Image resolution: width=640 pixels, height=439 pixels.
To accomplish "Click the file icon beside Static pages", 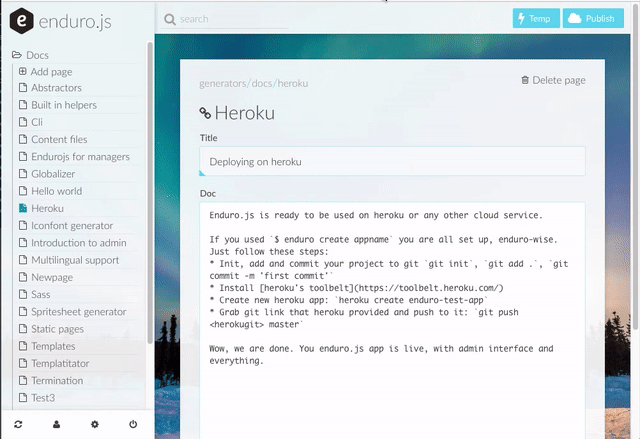I will [23, 328].
